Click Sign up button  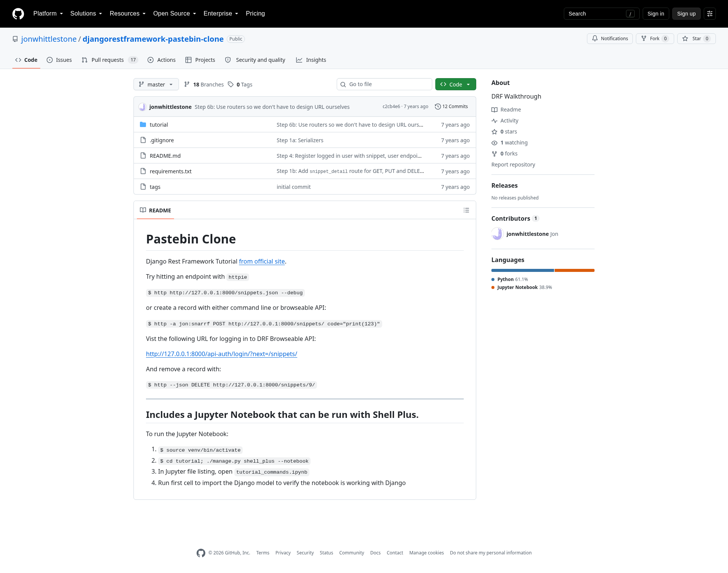(686, 14)
